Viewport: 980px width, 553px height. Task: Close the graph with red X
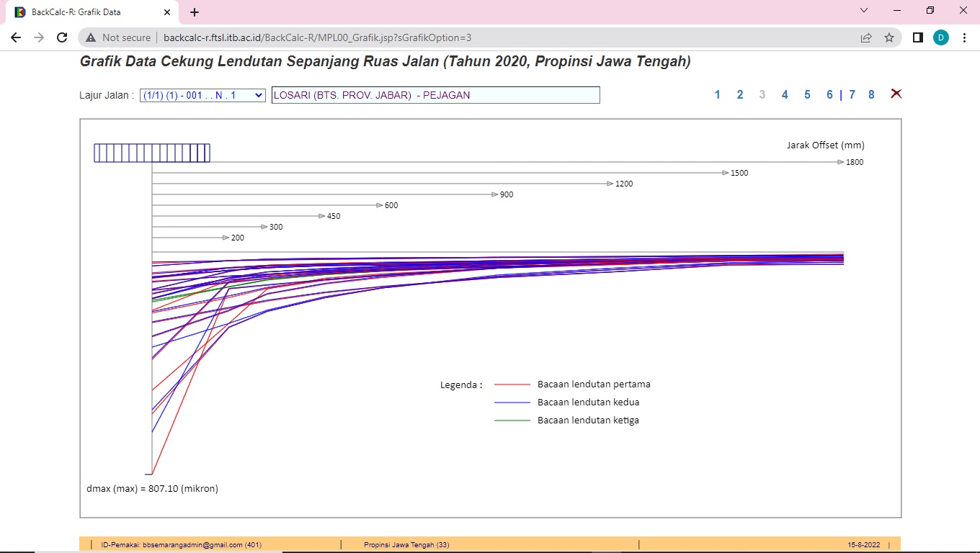tap(896, 94)
